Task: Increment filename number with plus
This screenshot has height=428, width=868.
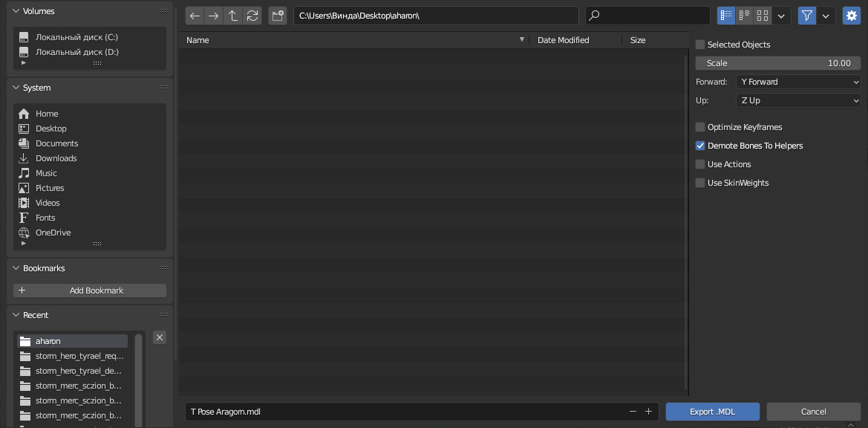Action: (x=648, y=412)
